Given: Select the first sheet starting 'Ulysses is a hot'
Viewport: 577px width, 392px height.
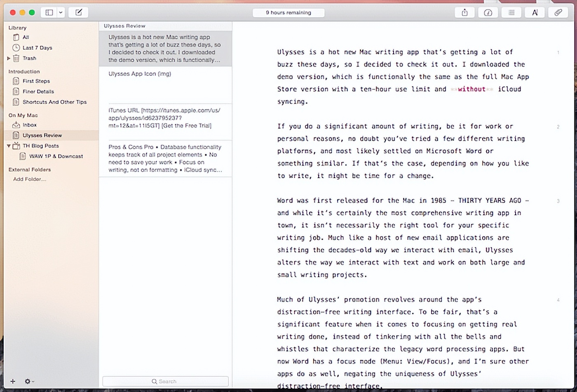Looking at the screenshot, I should tap(165, 49).
